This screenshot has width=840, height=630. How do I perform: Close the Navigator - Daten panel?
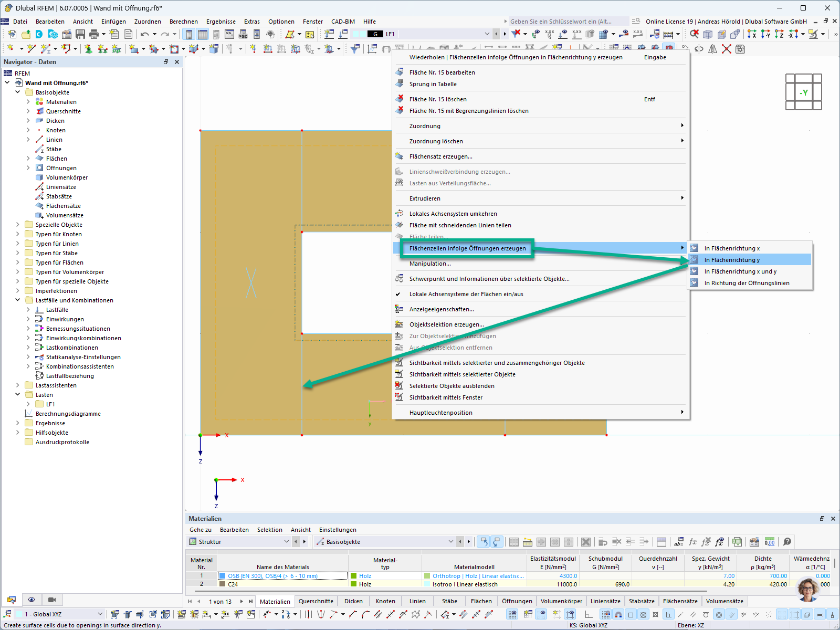(177, 62)
